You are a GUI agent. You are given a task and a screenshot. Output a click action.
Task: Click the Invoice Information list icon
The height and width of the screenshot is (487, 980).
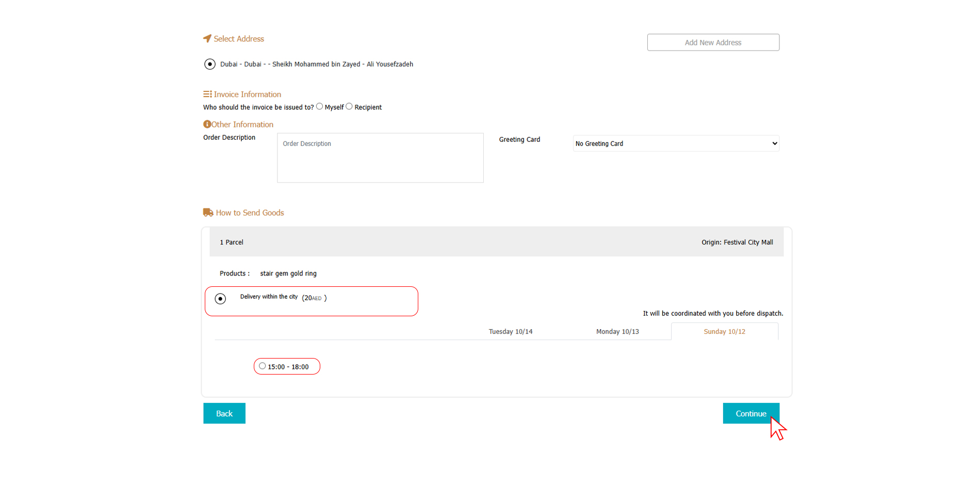tap(207, 94)
